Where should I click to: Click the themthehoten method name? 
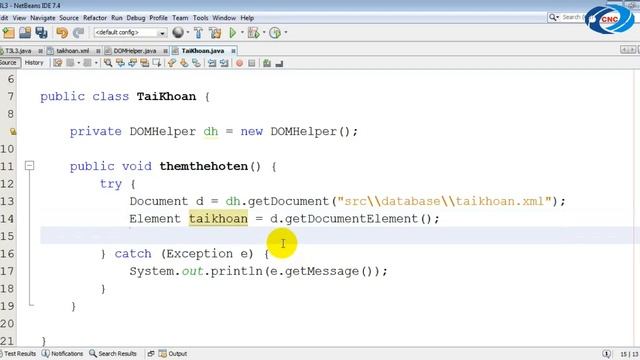[x=204, y=167]
